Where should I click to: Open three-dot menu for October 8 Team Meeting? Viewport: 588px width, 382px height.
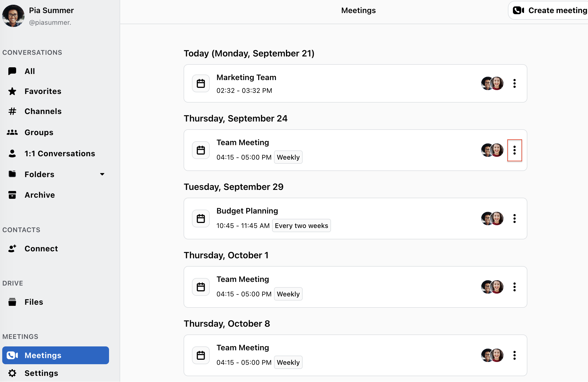click(x=514, y=355)
